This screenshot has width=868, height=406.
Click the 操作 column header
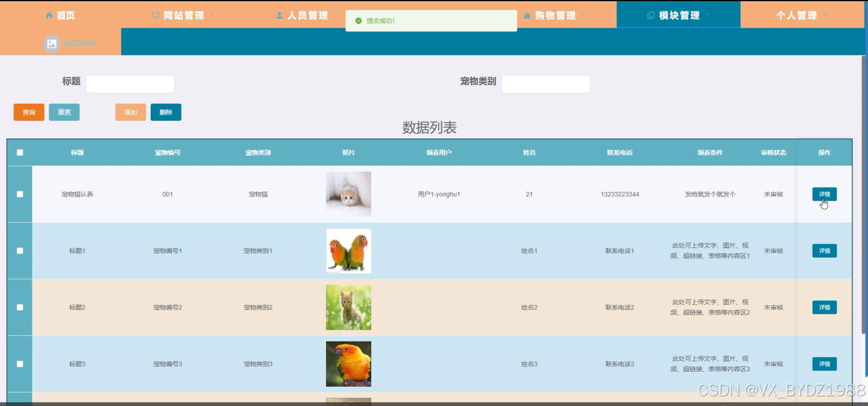(825, 153)
